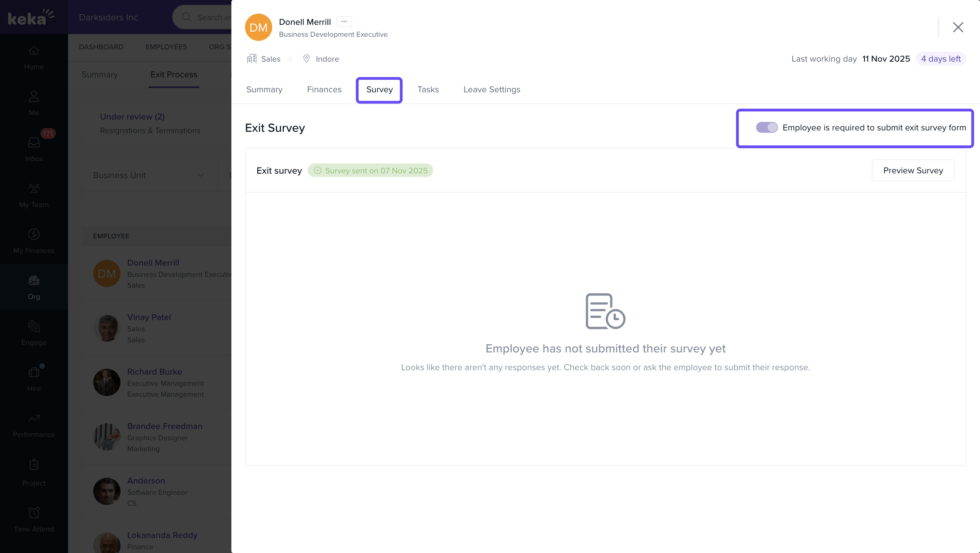The image size is (980, 553).
Task: Open Vinay Patel's employee link
Action: tap(149, 317)
